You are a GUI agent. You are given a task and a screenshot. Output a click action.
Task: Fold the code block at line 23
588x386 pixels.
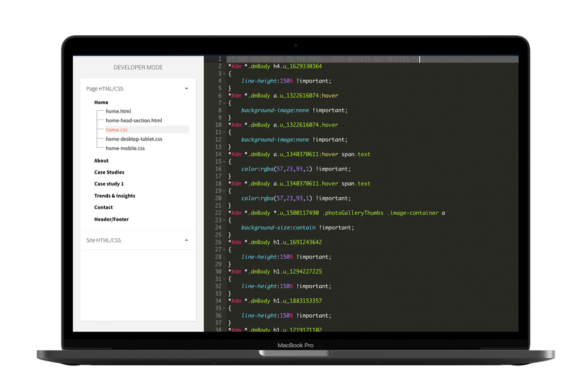224,220
